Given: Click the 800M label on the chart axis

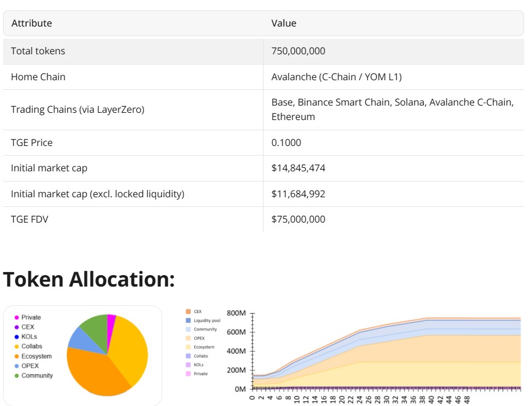Looking at the screenshot, I should point(236,313).
